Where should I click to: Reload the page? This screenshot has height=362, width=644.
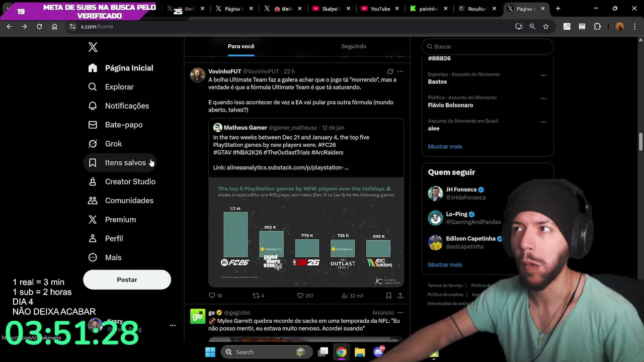[x=39, y=27]
